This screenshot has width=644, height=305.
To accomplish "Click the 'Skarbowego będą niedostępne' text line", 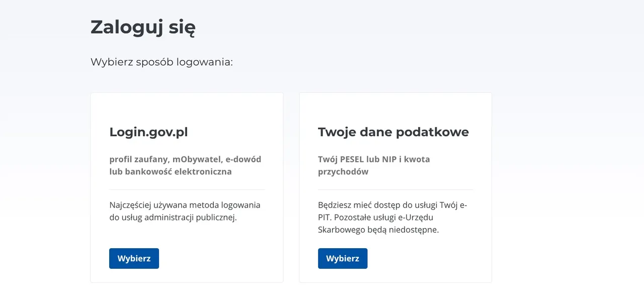I will pos(378,230).
